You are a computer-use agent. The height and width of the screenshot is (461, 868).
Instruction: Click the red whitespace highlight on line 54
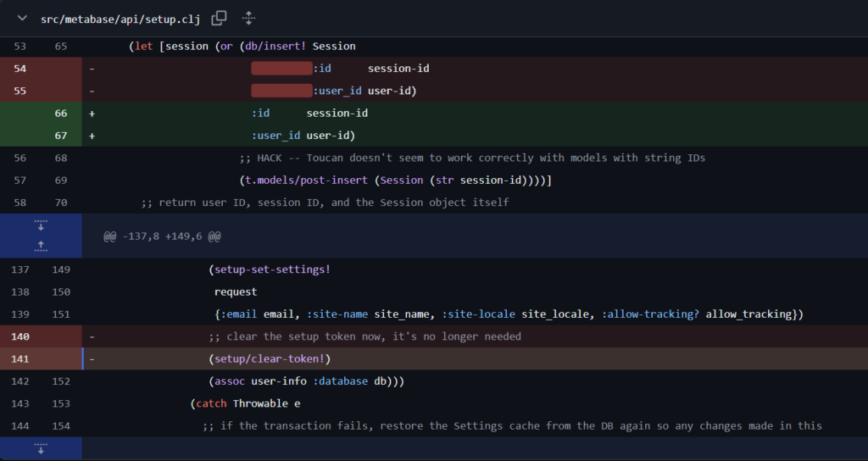click(x=281, y=69)
